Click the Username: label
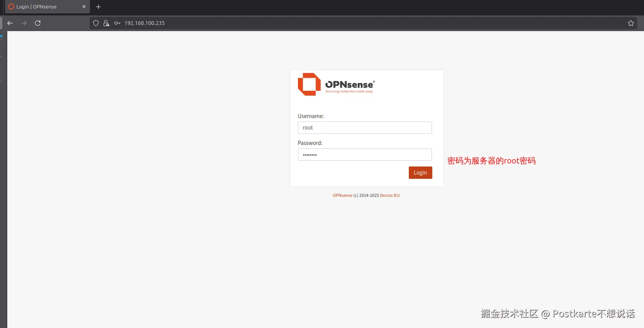This screenshot has width=644, height=328. 311,116
